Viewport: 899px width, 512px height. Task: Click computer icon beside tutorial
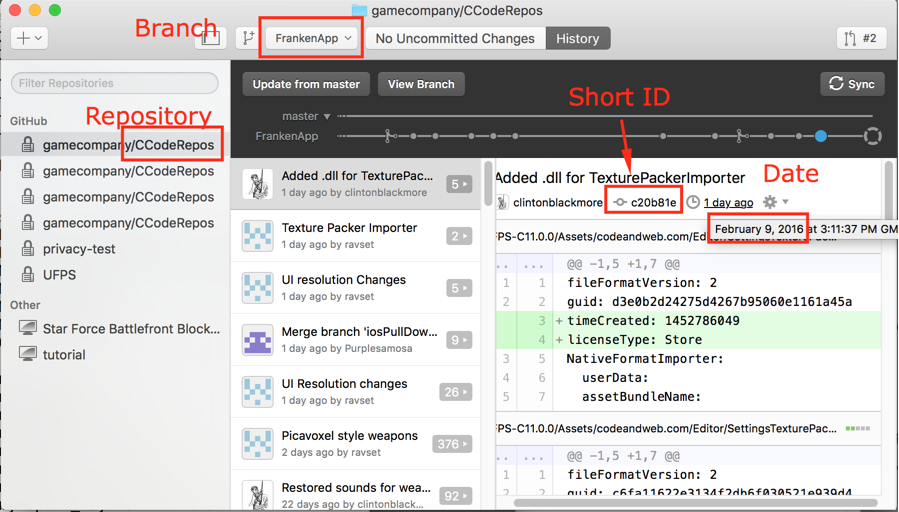[28, 354]
